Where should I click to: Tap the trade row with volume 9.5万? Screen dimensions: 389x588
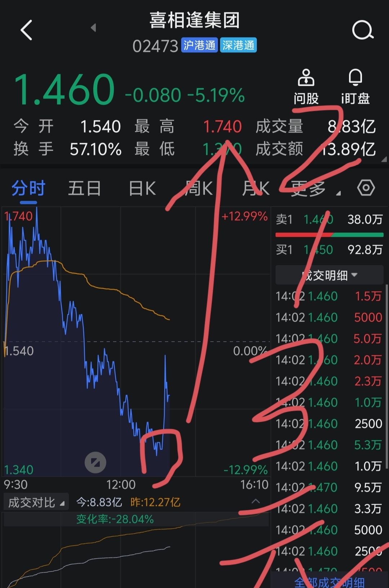click(328, 487)
